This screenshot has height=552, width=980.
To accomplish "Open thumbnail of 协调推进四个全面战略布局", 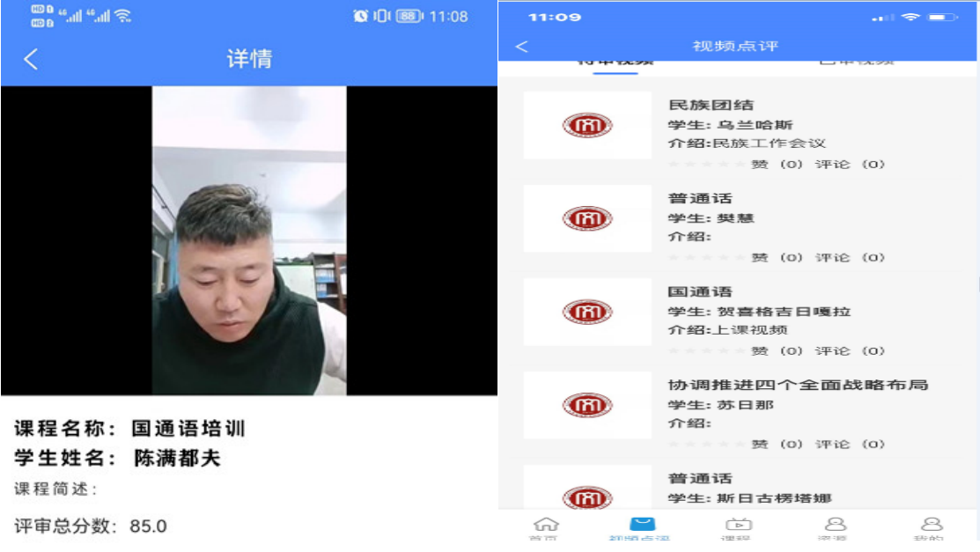I will click(x=587, y=405).
